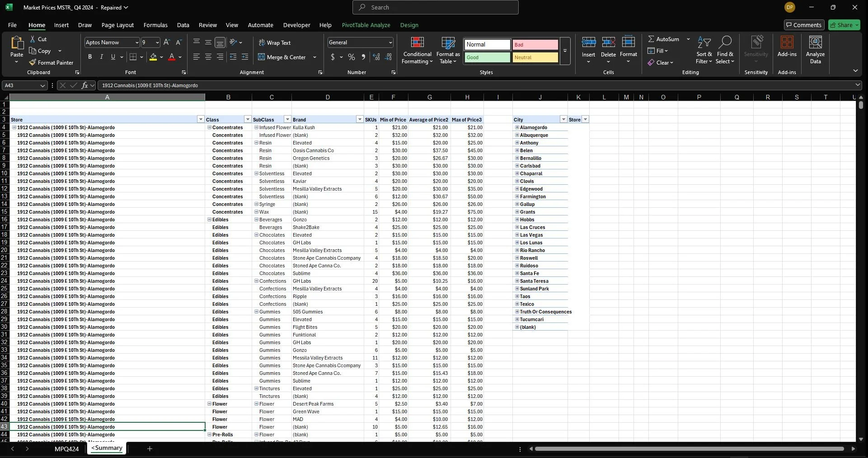Expand the Santa Fe city group
The width and height of the screenshot is (868, 458).
517,273
